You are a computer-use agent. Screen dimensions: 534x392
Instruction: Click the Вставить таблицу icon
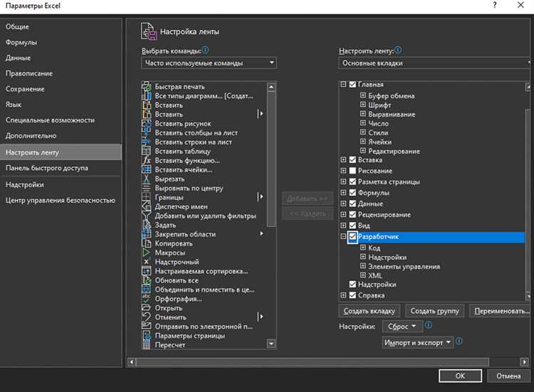coord(146,151)
